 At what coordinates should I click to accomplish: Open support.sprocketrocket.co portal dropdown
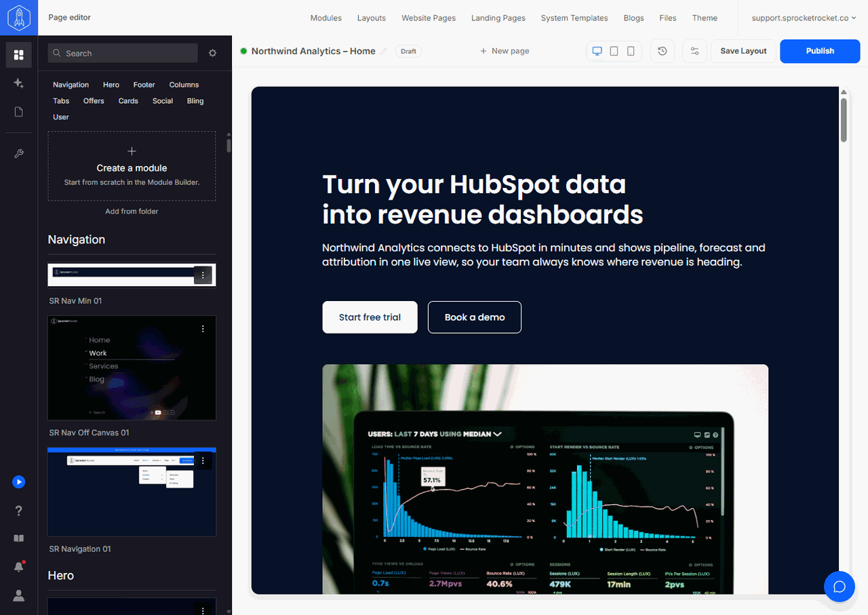point(804,18)
